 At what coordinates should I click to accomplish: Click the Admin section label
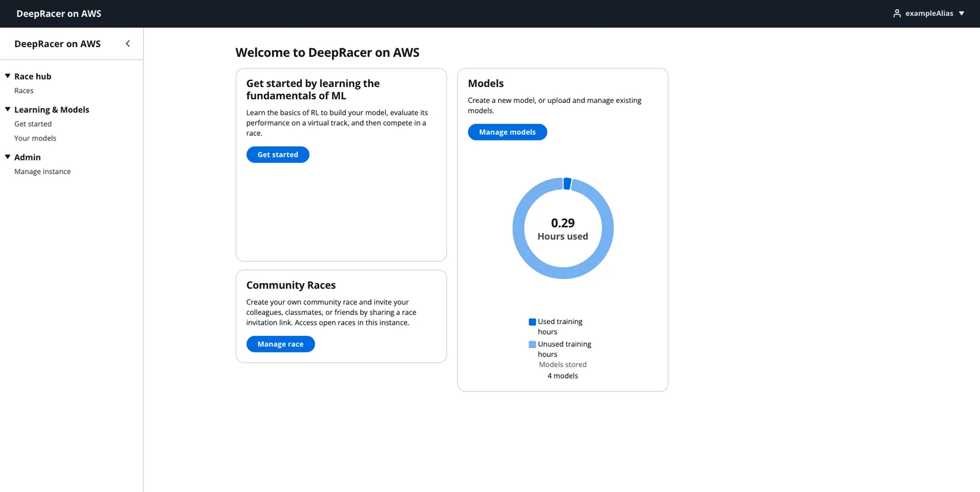[28, 157]
